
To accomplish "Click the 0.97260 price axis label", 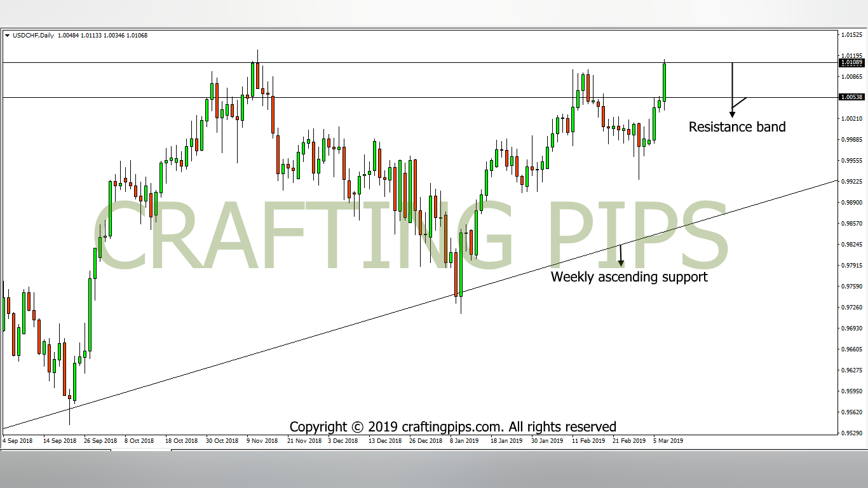I will tap(851, 308).
